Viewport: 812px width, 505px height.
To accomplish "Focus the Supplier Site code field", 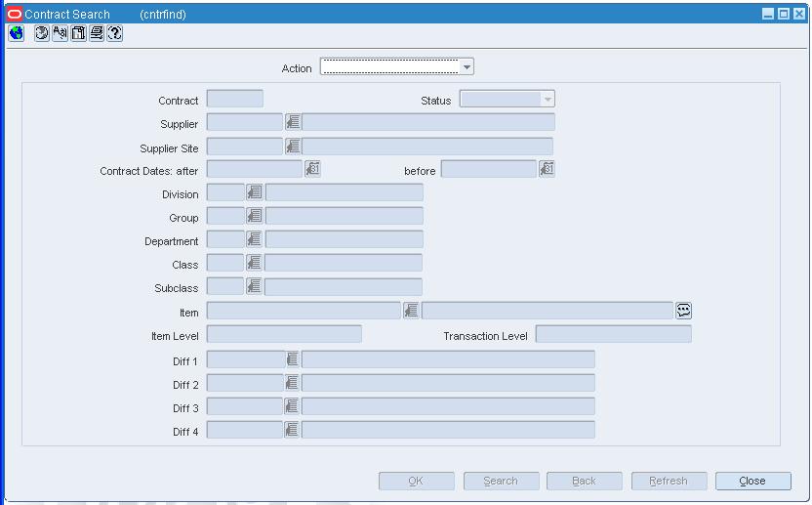I will pyautogui.click(x=245, y=147).
